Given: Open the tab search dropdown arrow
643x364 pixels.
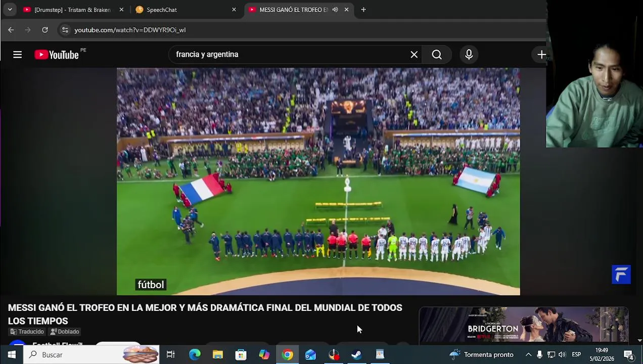Looking at the screenshot, I should click(10, 10).
